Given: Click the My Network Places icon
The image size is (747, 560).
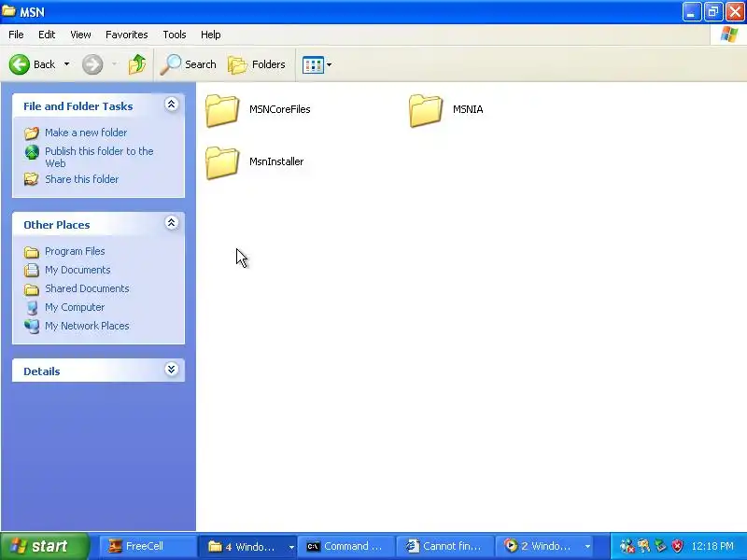Looking at the screenshot, I should (x=32, y=326).
